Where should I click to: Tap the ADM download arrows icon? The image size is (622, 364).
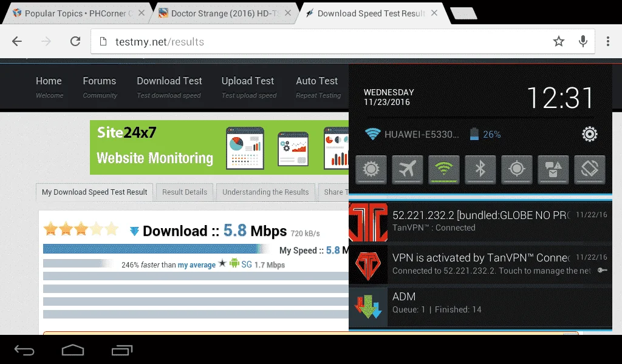pyautogui.click(x=368, y=307)
